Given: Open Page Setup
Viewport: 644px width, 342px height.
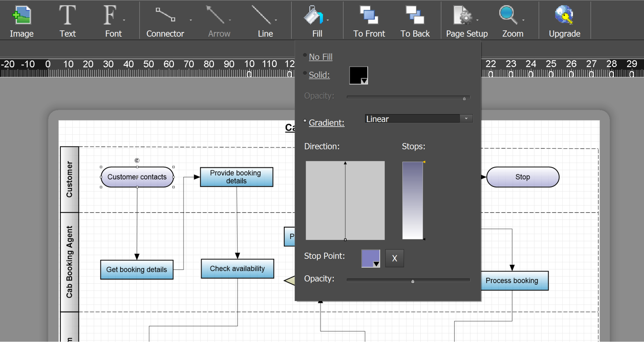Looking at the screenshot, I should coord(466,19).
